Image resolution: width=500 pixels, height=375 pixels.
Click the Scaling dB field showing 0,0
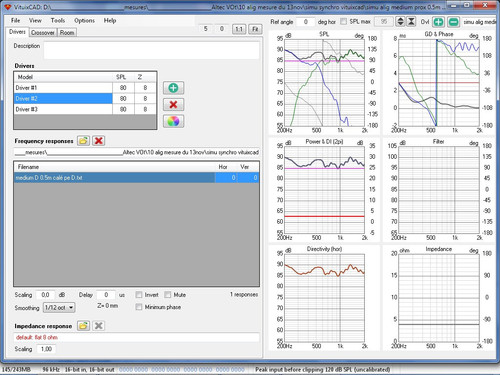[x=45, y=295]
